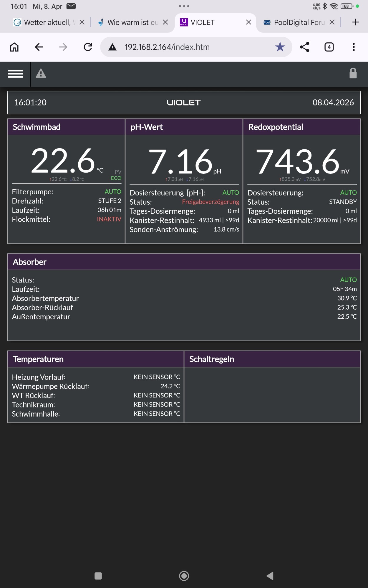Go to browser home page icon

[14, 47]
